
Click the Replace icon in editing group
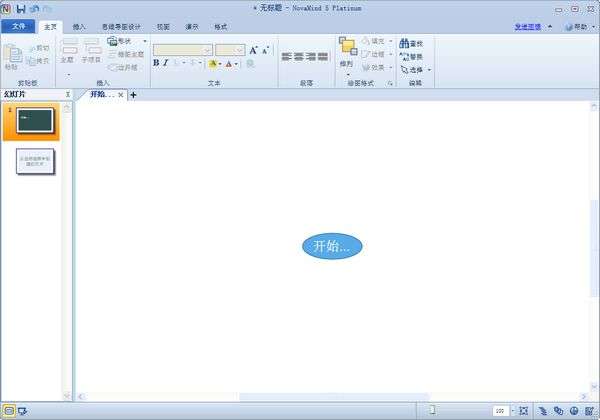(x=404, y=57)
